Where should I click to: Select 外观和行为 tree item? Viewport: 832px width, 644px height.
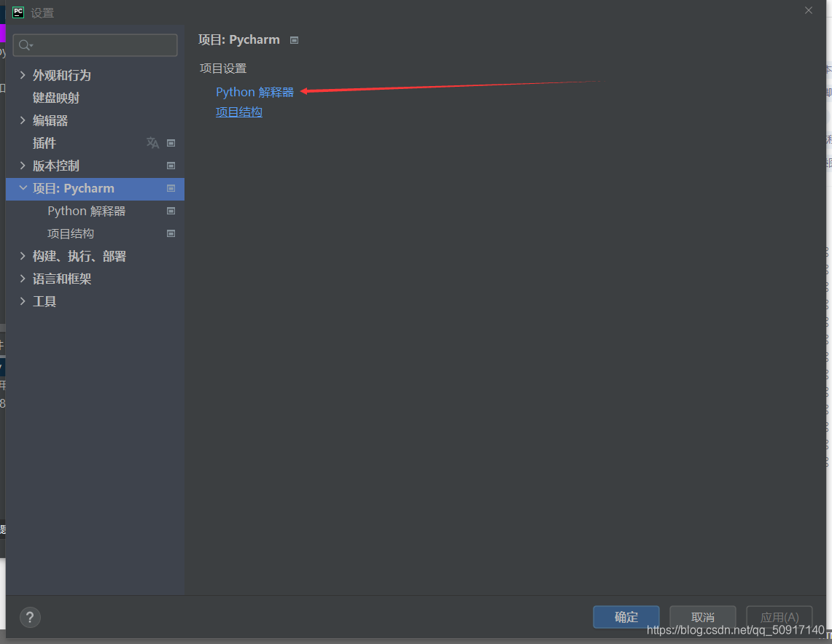pyautogui.click(x=61, y=75)
